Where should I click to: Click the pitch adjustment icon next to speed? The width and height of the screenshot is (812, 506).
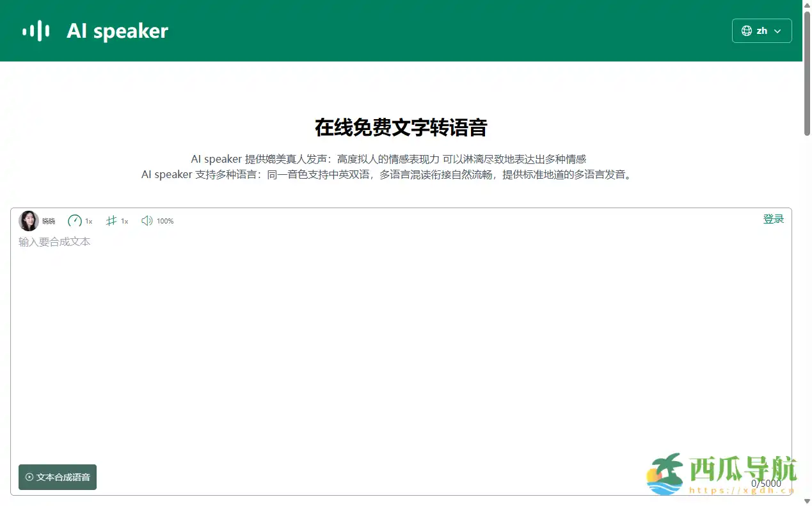click(x=113, y=220)
